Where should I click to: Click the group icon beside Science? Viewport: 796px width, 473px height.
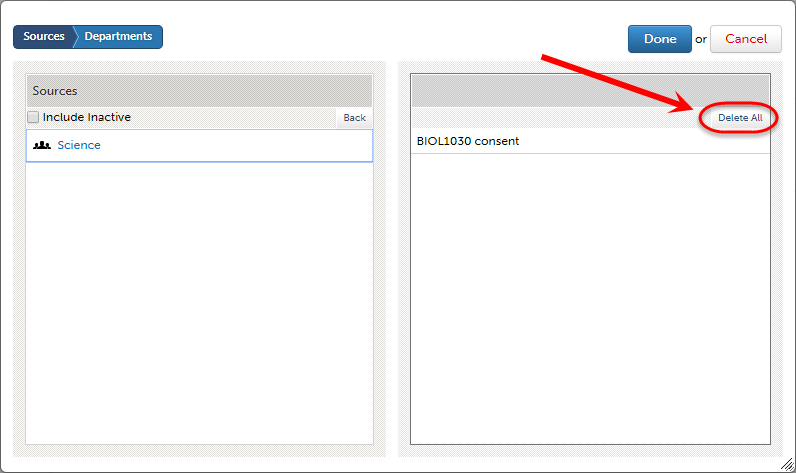(42, 146)
